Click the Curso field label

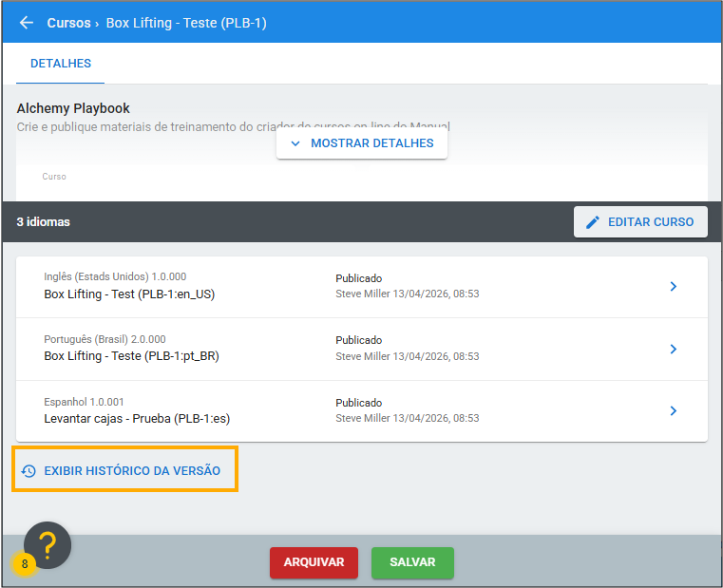point(54,177)
